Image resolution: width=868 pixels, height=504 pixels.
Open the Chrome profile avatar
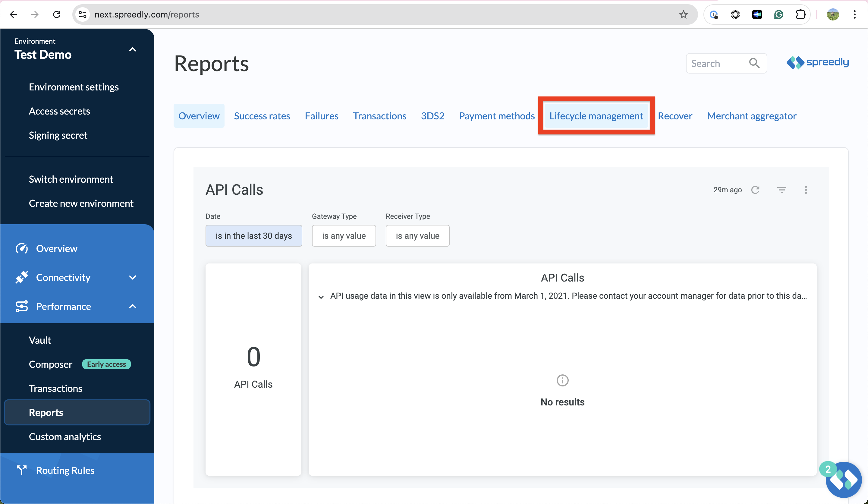click(x=833, y=14)
